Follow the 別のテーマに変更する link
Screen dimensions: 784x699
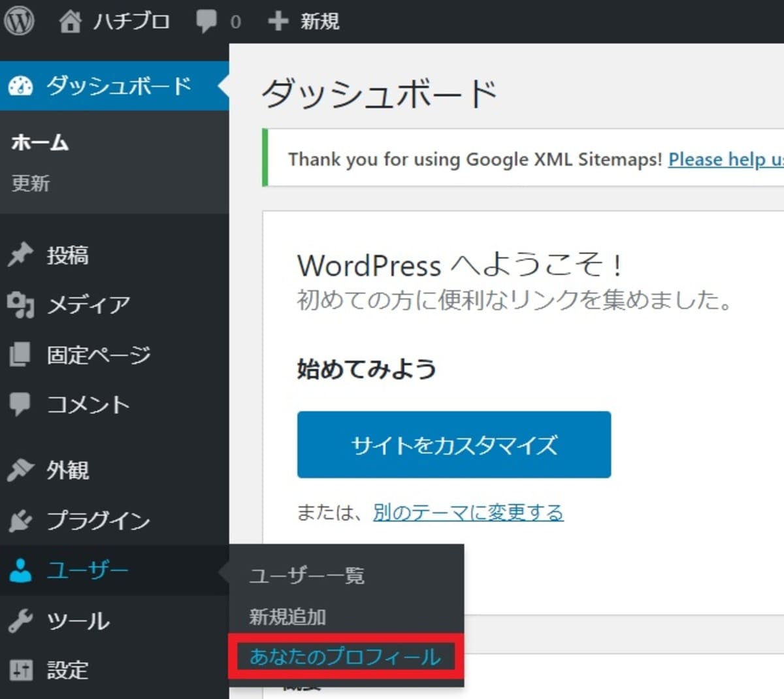[468, 512]
